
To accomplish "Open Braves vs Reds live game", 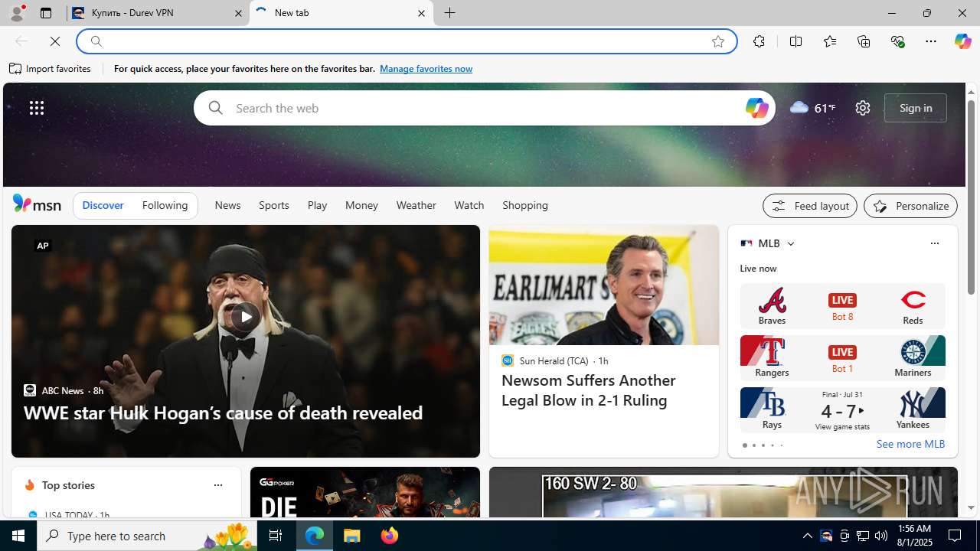I will [842, 306].
